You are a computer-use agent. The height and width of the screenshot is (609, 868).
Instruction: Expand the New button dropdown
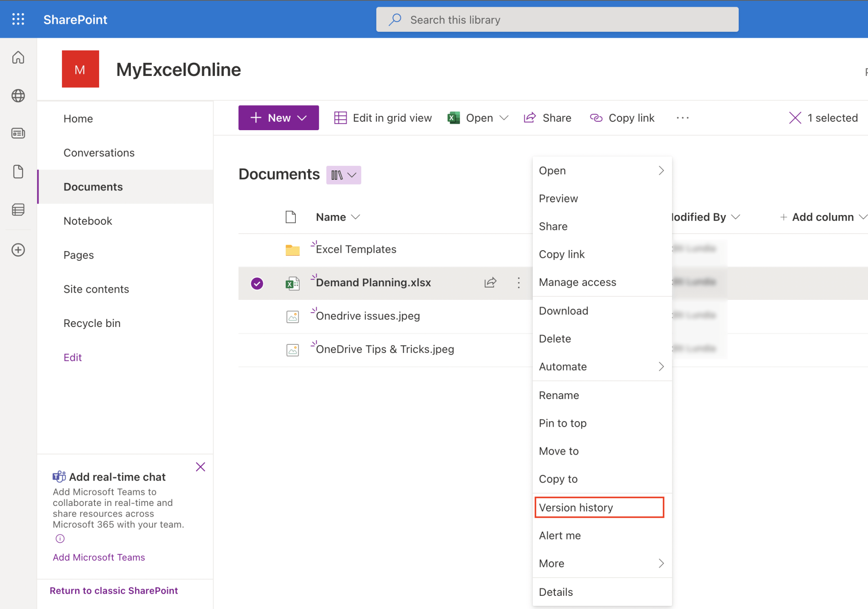coord(302,117)
